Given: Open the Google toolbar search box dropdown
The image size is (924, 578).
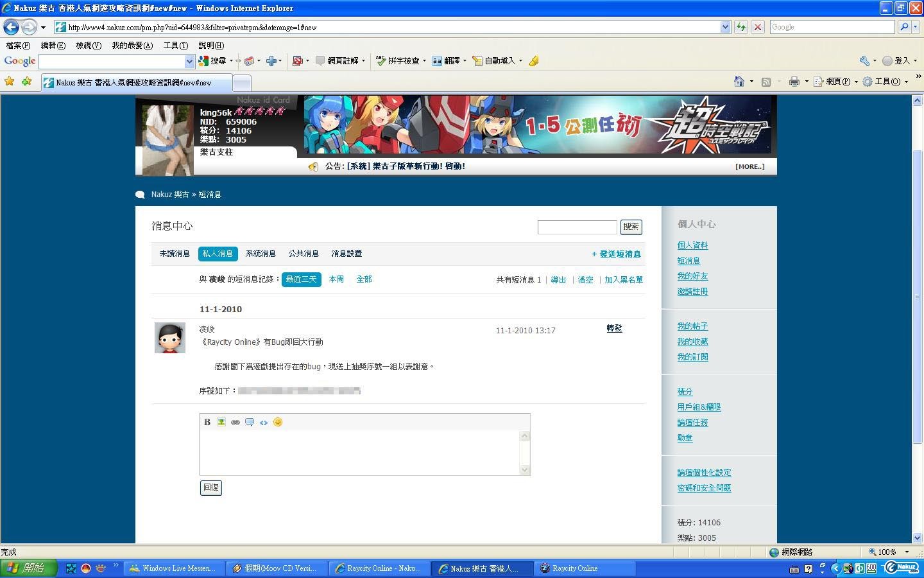Looking at the screenshot, I should click(x=189, y=61).
